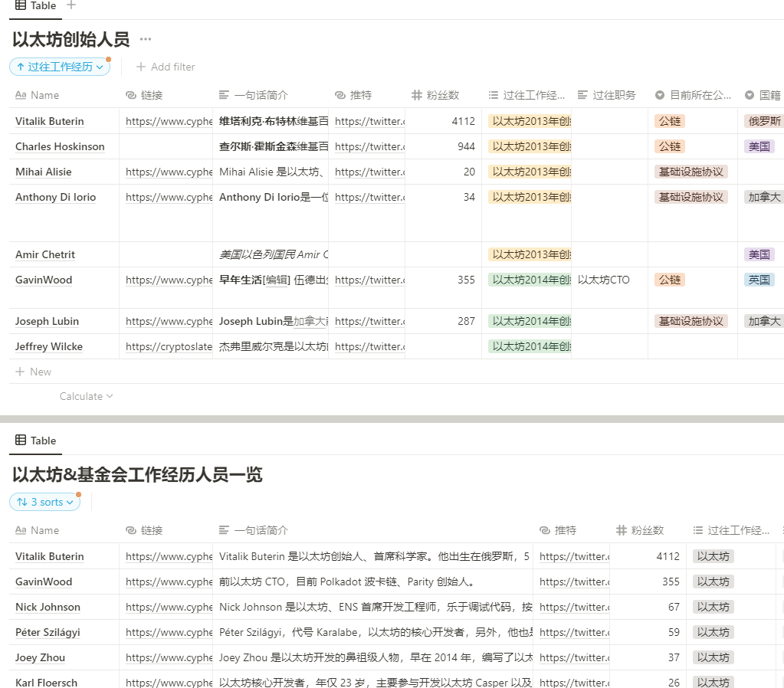The height and width of the screenshot is (688, 784).
Task: Open Karl Floersch row
Action: (x=46, y=683)
